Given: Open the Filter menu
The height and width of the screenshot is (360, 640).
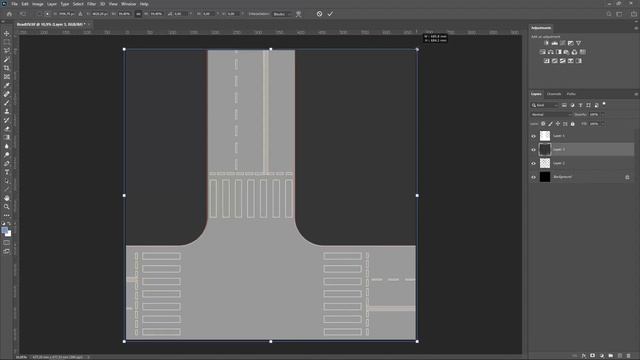Looking at the screenshot, I should click(91, 4).
